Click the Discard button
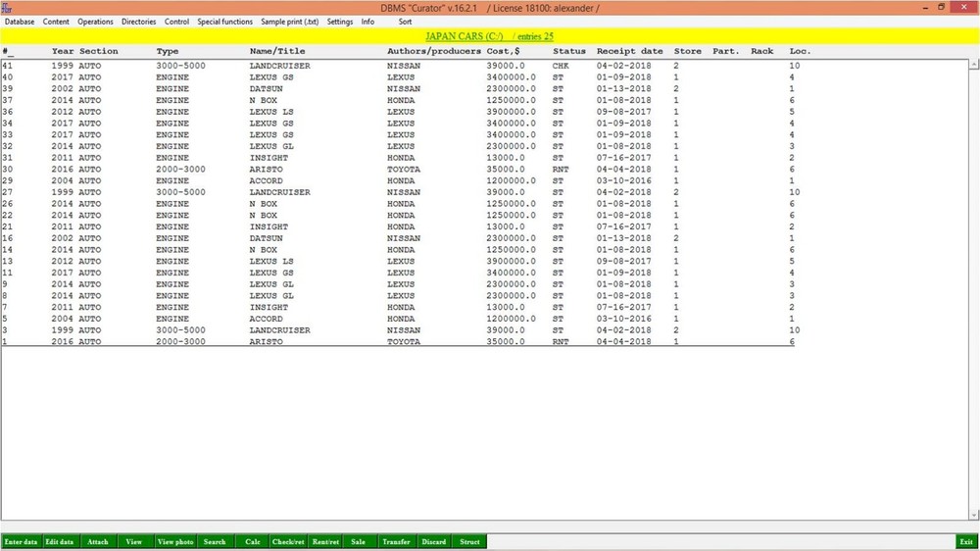 tap(434, 541)
